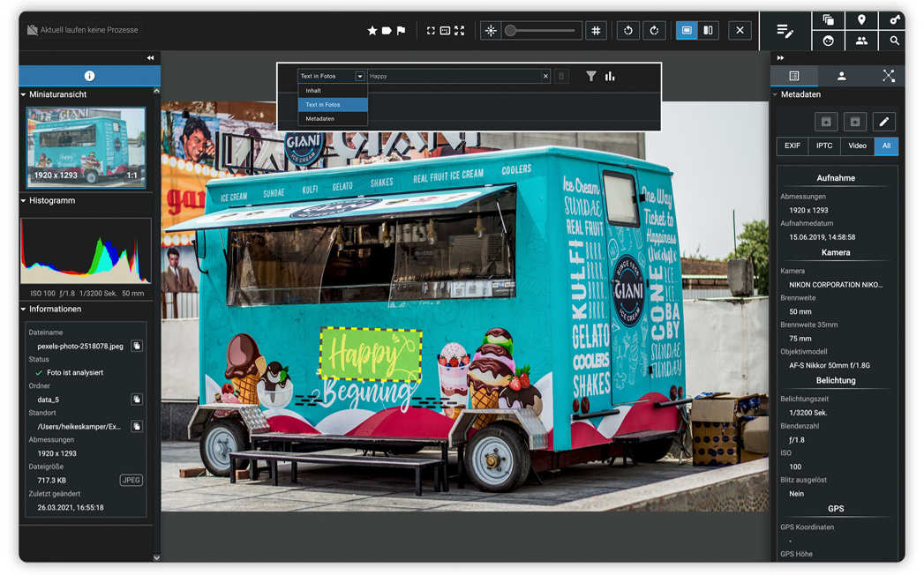The width and height of the screenshot is (924, 575).
Task: Click the food truck thumbnail preview
Action: (x=86, y=147)
